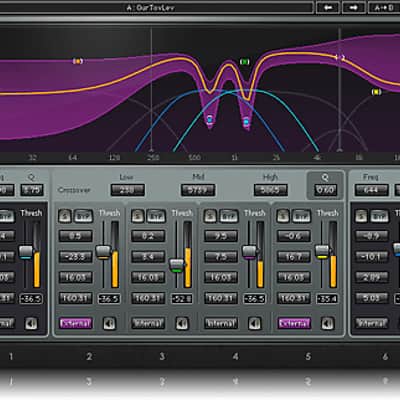Click band 1 sidechain listen speaker icon
This screenshot has height=400, width=400.
31,323
